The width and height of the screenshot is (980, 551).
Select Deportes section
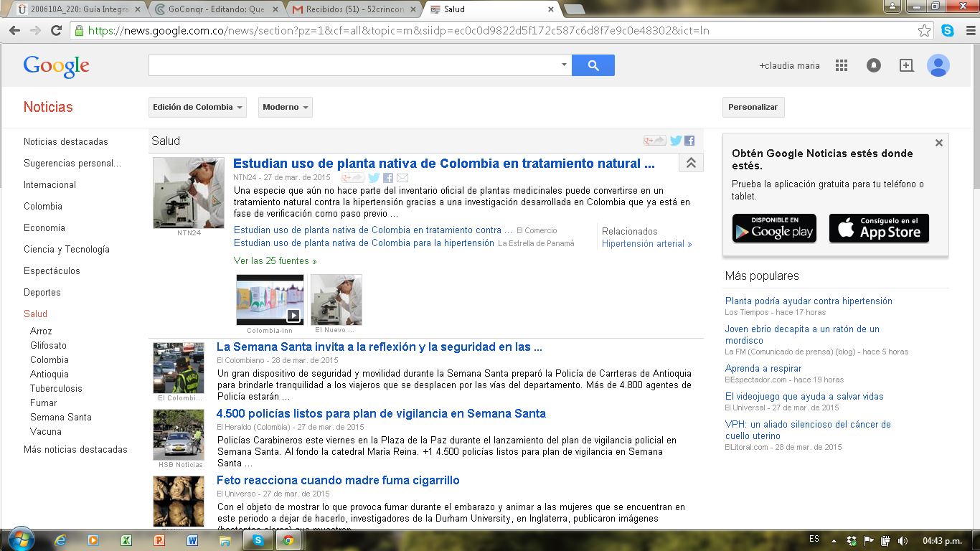tap(42, 292)
